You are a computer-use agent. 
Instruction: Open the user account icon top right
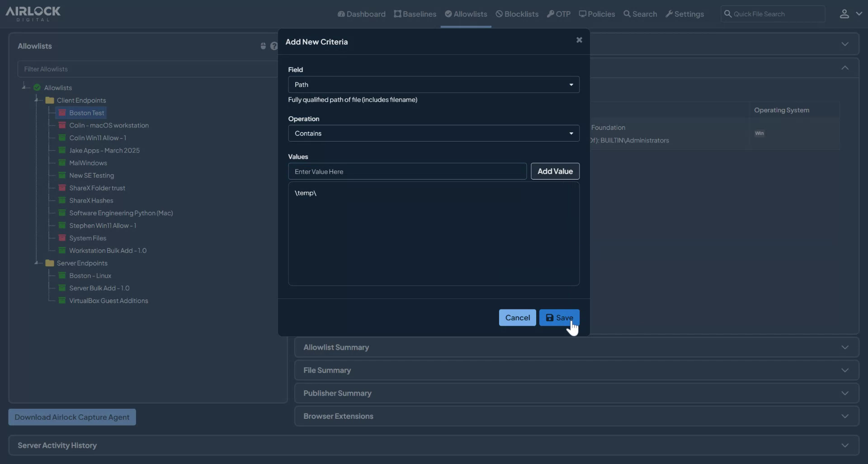844,14
